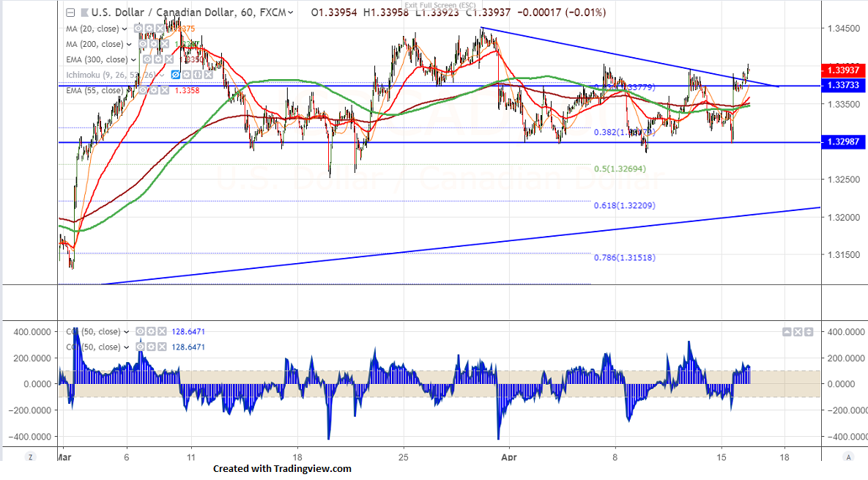Collapse the chart legend with the minus box
Screen dimensions: 868x480
tap(70, 12)
